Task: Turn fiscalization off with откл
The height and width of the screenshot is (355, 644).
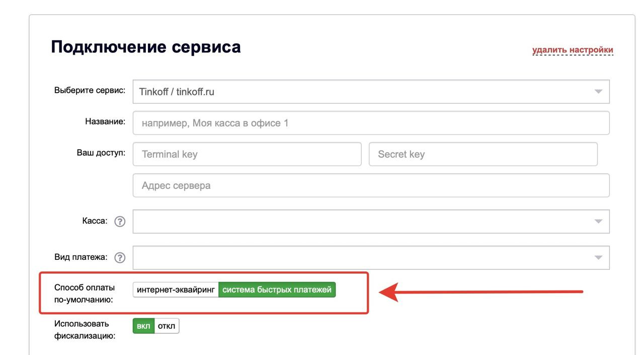Action: (167, 326)
